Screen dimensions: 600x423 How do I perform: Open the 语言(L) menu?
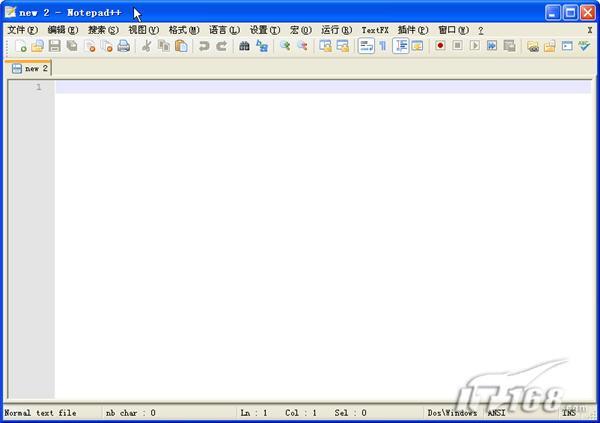click(224, 30)
